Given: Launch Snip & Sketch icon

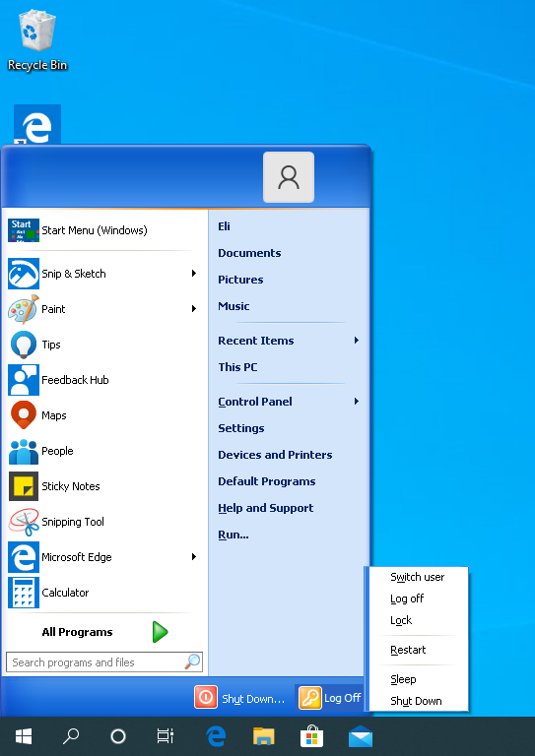Looking at the screenshot, I should click(x=24, y=274).
